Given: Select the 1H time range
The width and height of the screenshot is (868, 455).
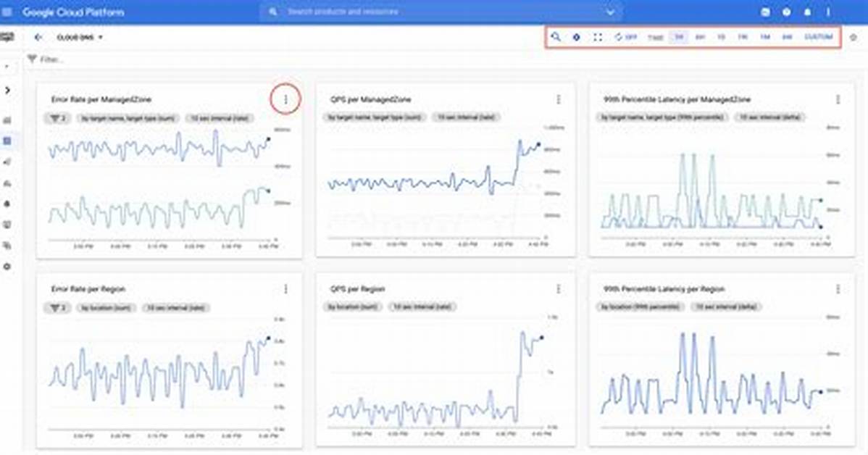Looking at the screenshot, I should click(679, 37).
